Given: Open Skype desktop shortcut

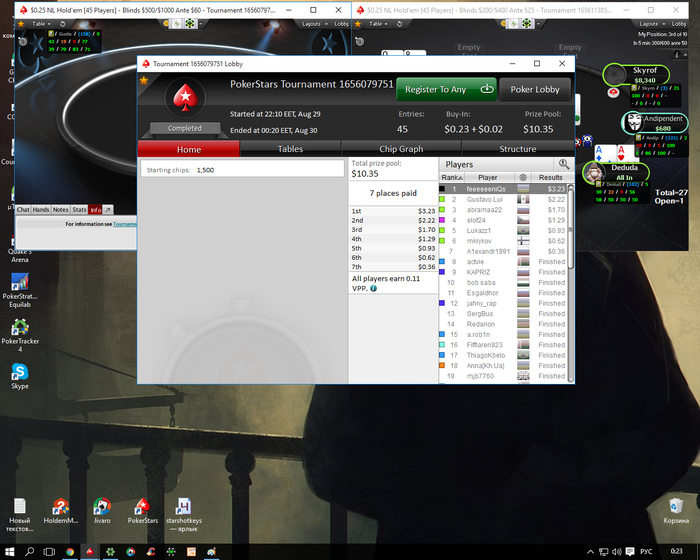Looking at the screenshot, I should coord(20,376).
